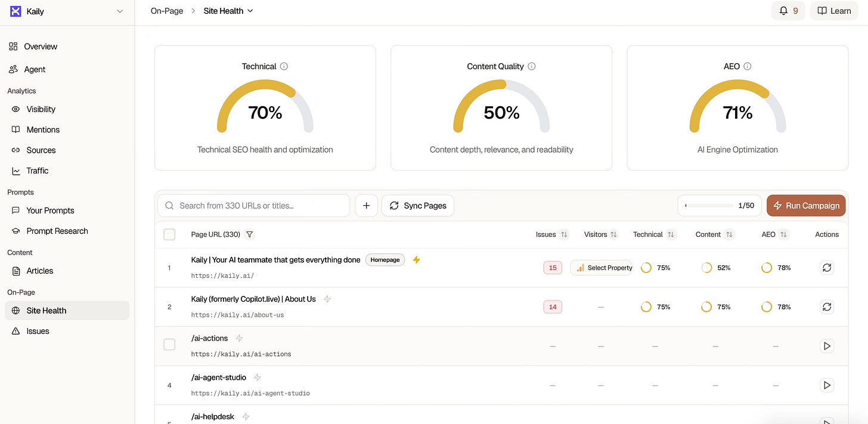Viewport: 868px width, 424px height.
Task: Click the AEO 71% gauge
Action: (737, 107)
